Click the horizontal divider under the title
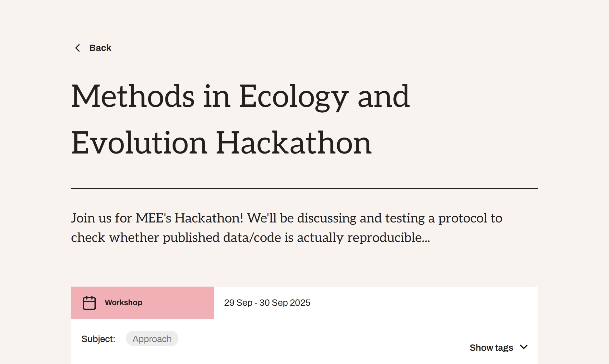Viewport: 609px width, 364px height. pos(304,188)
